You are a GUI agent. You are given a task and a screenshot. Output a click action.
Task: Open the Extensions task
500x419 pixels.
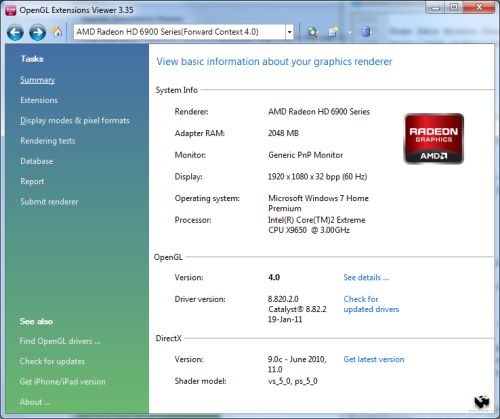coord(39,100)
